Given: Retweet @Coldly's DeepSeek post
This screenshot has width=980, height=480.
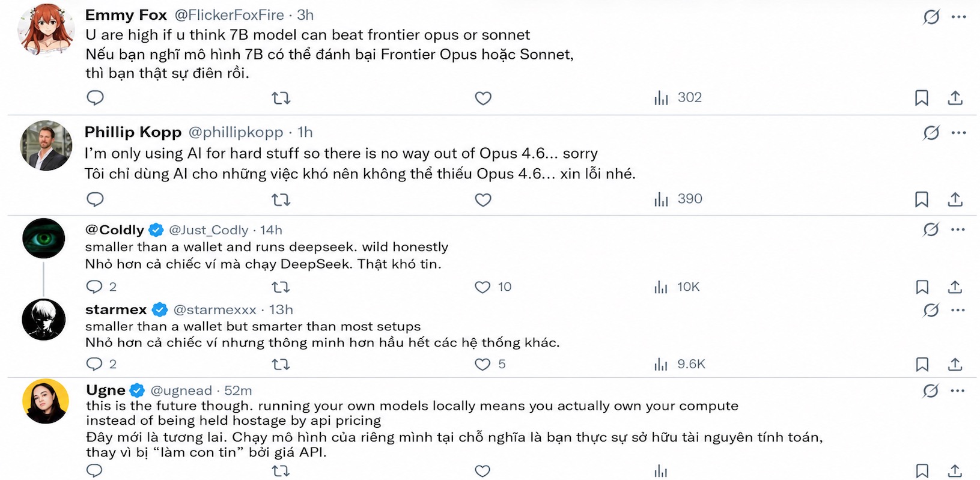Looking at the screenshot, I should coord(281,287).
